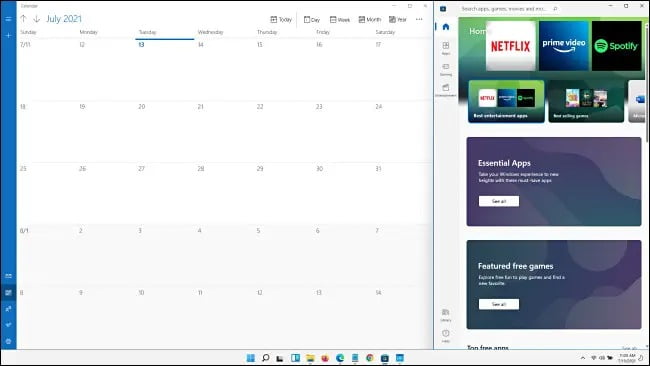Open the Prime Video featured tile

pyautogui.click(x=564, y=46)
